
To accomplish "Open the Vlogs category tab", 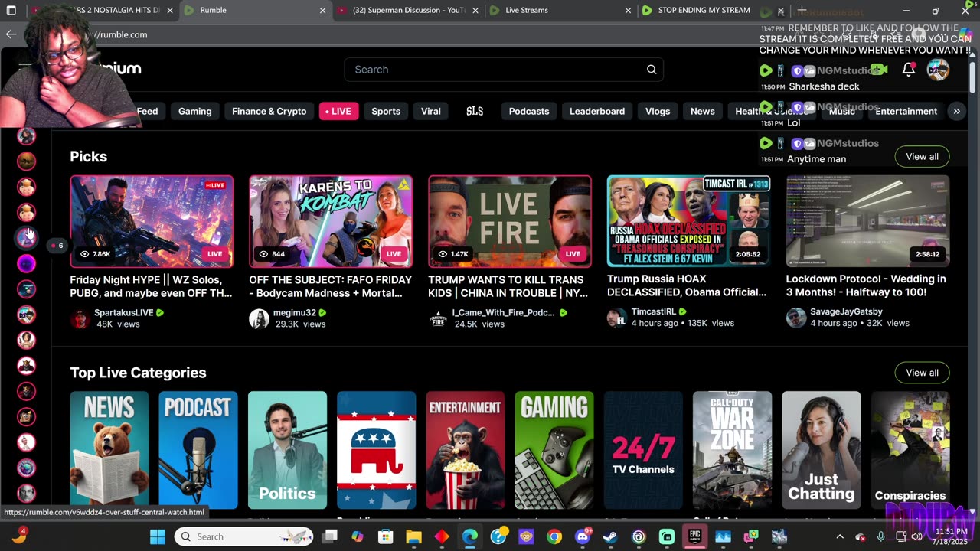I will coord(658,111).
